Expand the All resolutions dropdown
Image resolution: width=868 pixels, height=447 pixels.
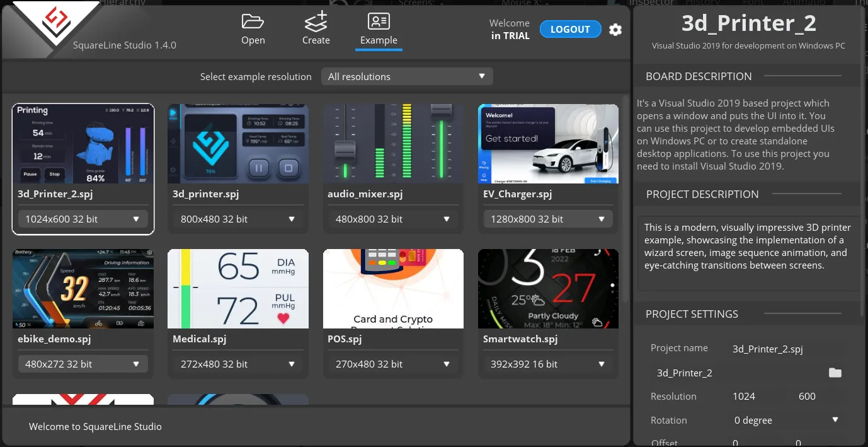point(407,76)
